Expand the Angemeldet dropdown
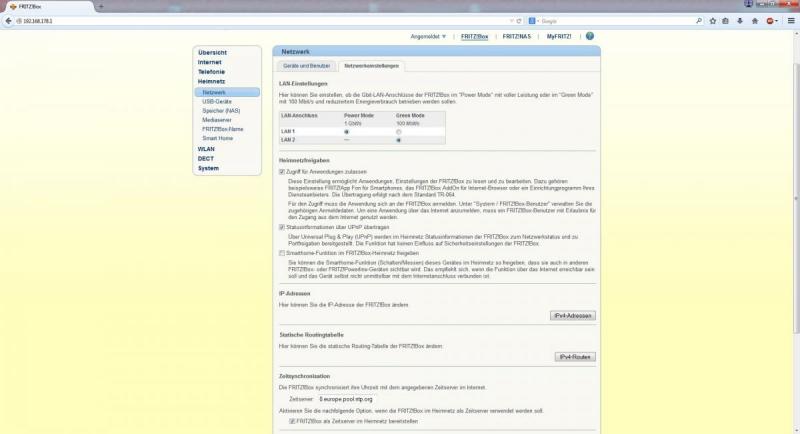Screen dimensions: 800x434 pos(429,36)
